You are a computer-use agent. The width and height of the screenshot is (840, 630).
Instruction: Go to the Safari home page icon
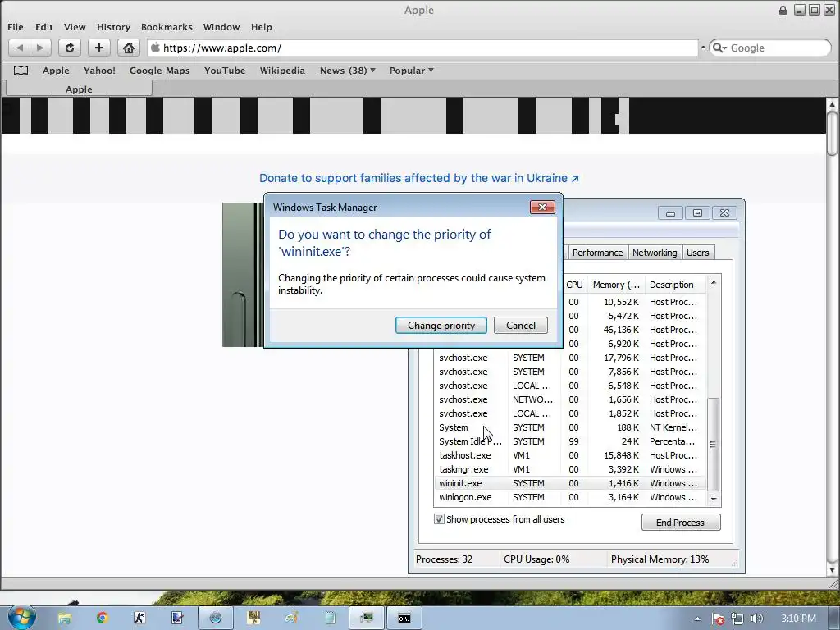tap(129, 48)
